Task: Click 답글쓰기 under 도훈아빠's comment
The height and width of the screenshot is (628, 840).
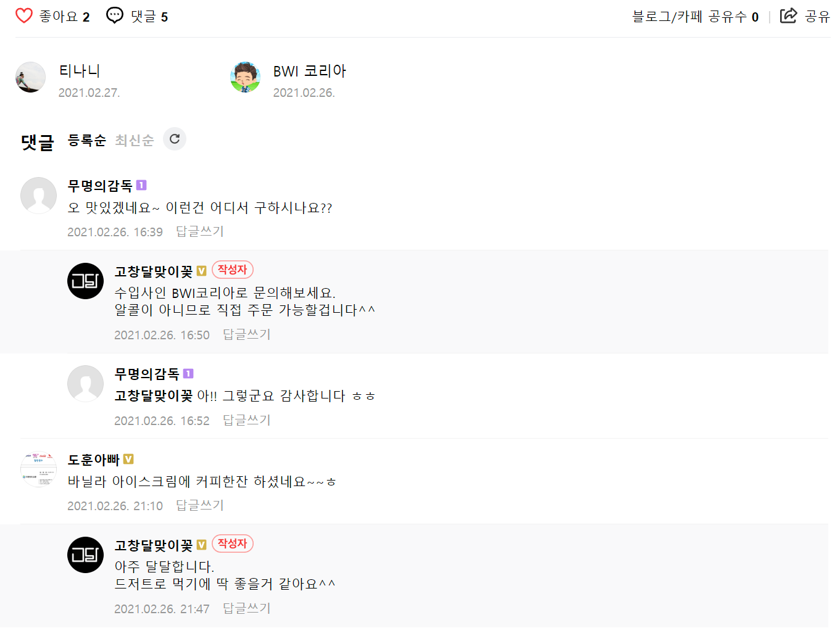Action: 200,505
